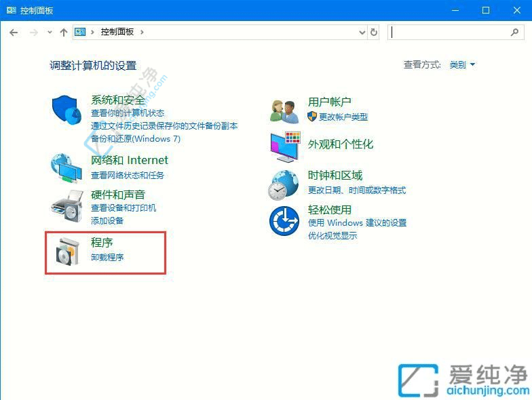Click the Control Panel icon in address bar

(x=80, y=32)
